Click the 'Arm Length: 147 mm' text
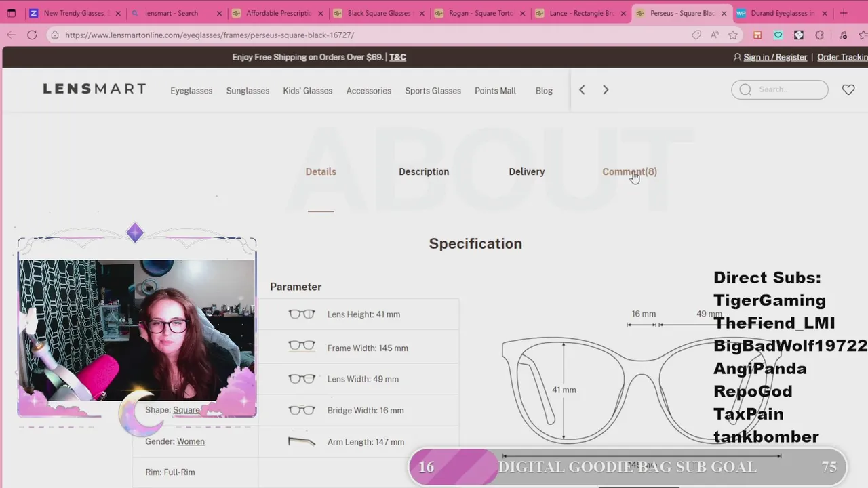This screenshot has height=488, width=868. (366, 442)
